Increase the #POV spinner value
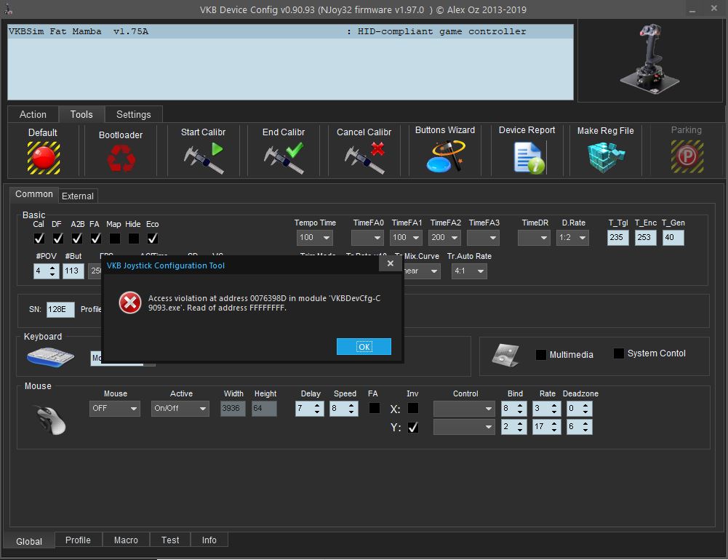 [x=52, y=268]
